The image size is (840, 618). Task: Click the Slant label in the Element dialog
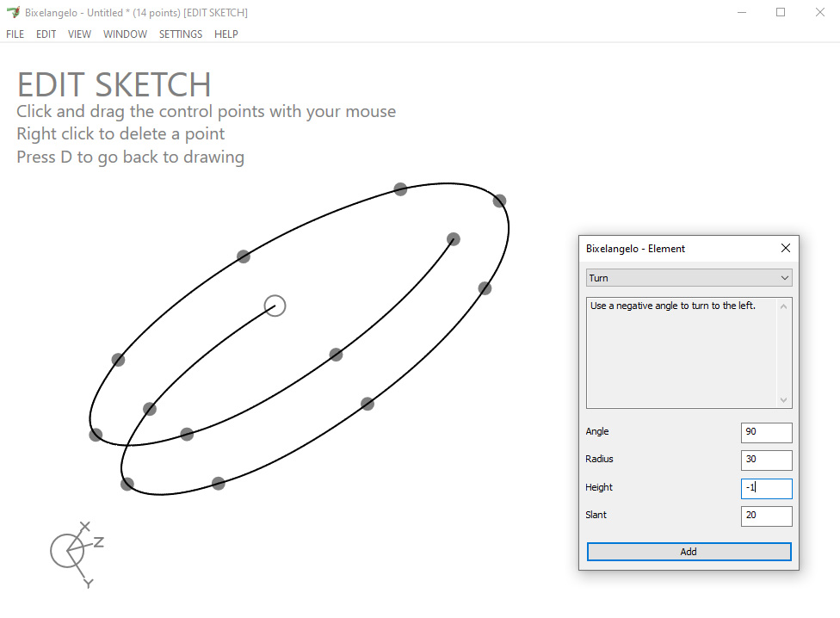(596, 516)
